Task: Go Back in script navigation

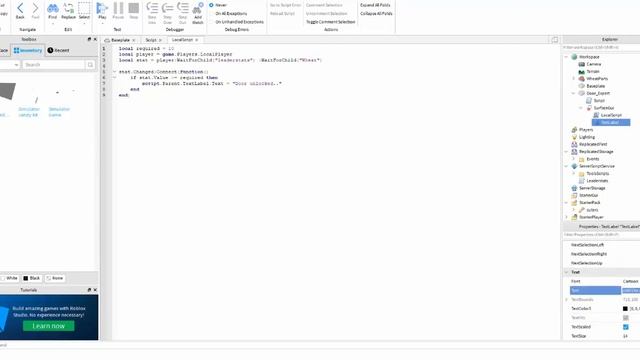Action: 20,11
